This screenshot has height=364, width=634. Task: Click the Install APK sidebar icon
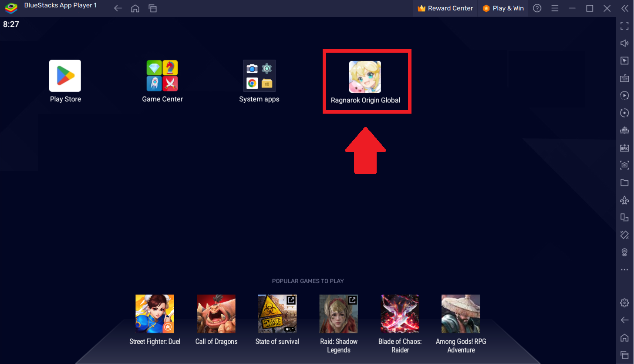(624, 147)
